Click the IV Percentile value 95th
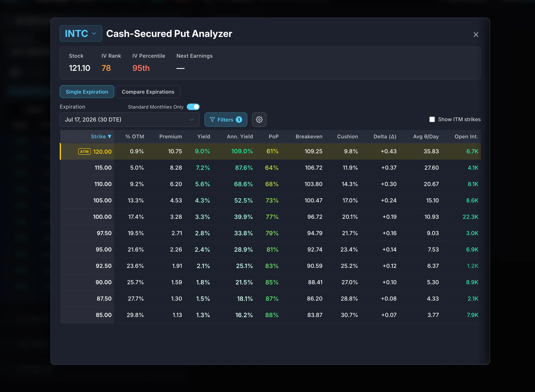 point(141,68)
